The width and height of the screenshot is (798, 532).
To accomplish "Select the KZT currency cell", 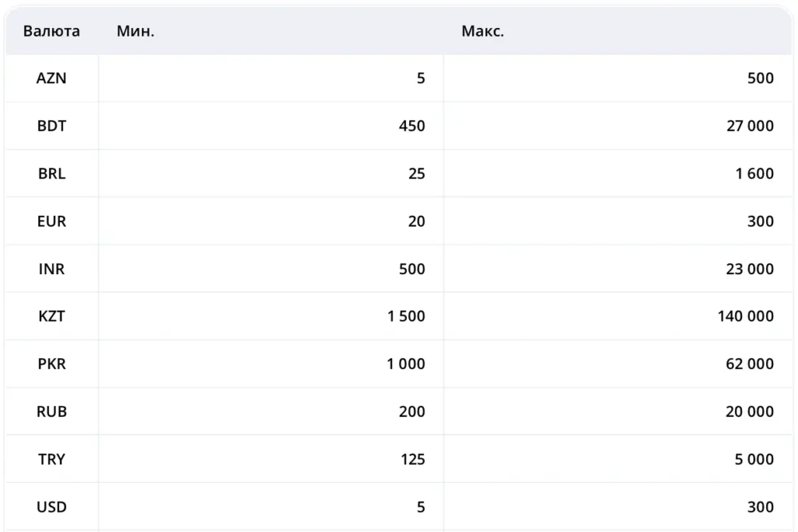I will pyautogui.click(x=51, y=315).
